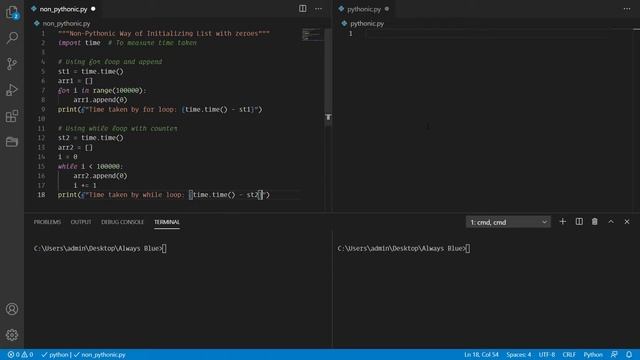Open the notifications bell in status bar
The width and height of the screenshot is (640, 360).
[629, 354]
